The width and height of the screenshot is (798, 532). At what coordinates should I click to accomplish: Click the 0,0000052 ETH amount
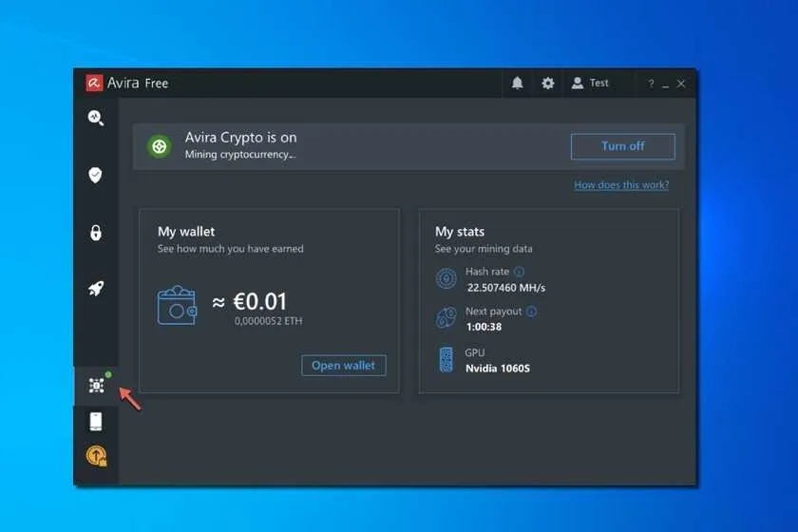pos(268,321)
